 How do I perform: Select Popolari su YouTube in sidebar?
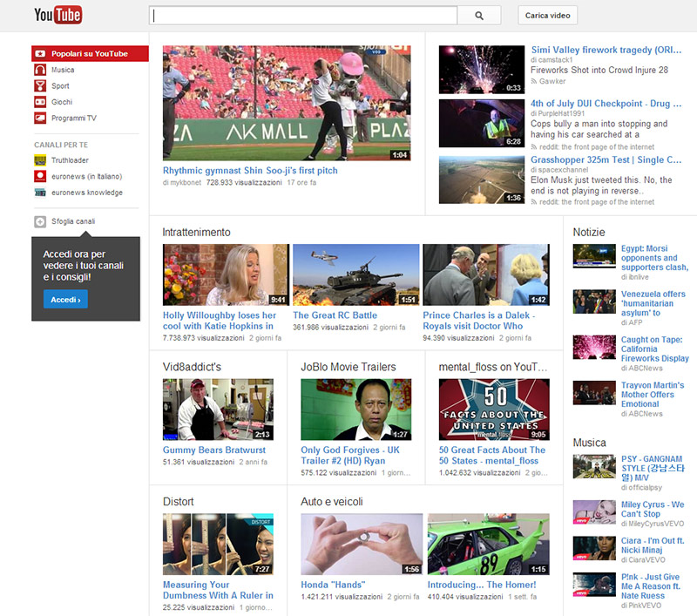(x=90, y=54)
